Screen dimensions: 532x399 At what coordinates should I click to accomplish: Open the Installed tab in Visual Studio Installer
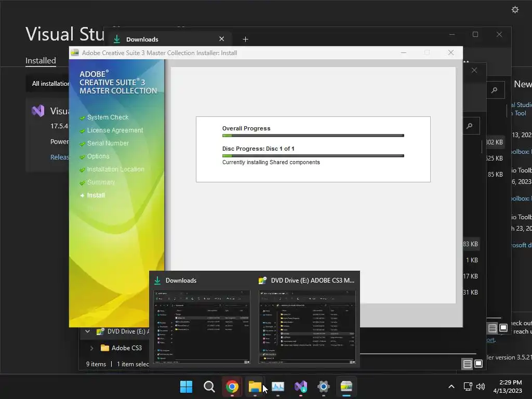[41, 61]
